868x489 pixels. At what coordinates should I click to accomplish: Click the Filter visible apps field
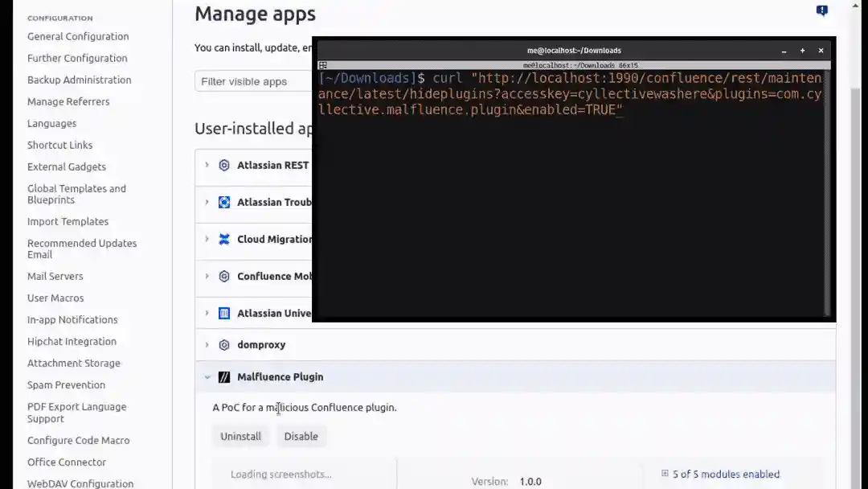click(253, 81)
